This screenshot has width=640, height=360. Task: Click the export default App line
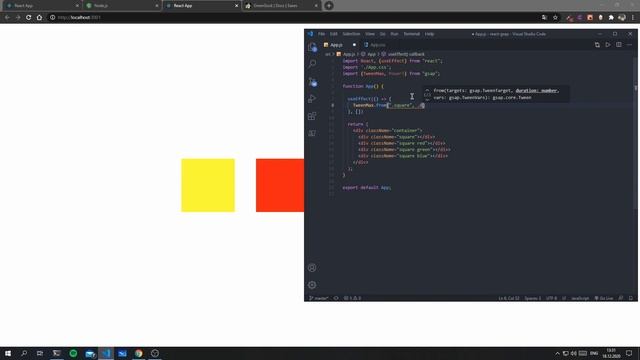[367, 188]
